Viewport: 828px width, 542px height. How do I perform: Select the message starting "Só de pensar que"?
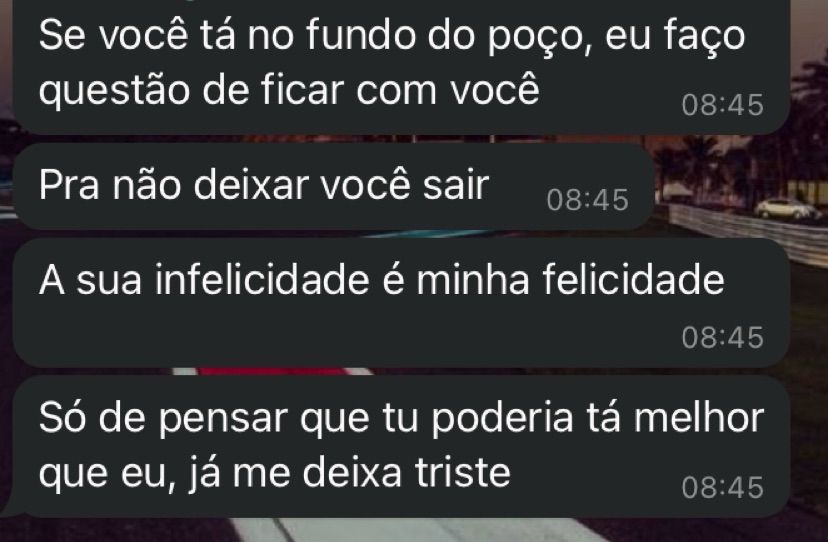pos(401,446)
